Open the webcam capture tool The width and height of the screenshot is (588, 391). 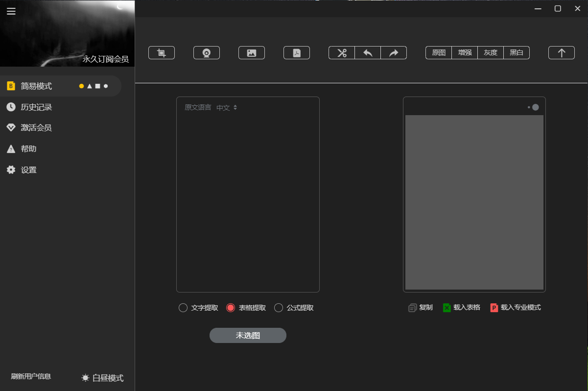[207, 53]
